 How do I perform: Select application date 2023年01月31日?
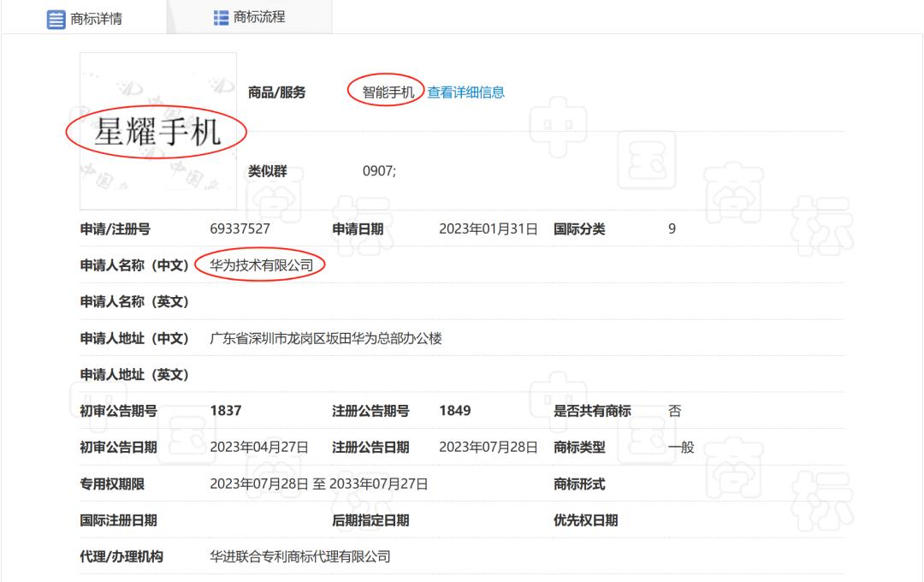(x=488, y=229)
